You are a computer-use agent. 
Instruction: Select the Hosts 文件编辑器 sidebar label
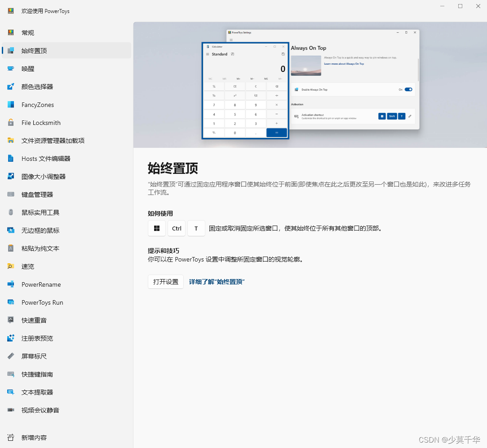(x=46, y=159)
